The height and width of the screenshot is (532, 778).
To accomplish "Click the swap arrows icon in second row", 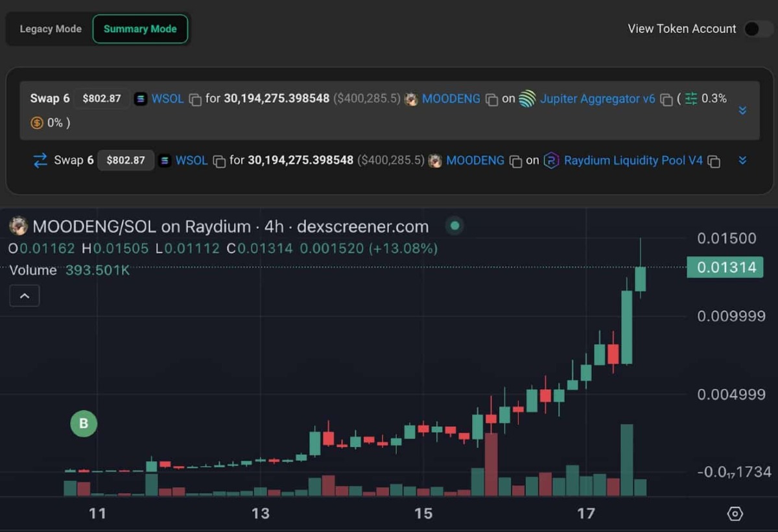I will [x=40, y=161].
